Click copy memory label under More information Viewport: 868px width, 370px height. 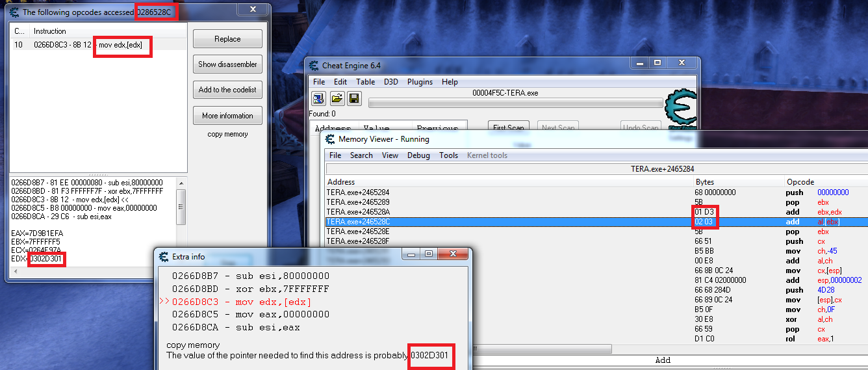[227, 134]
